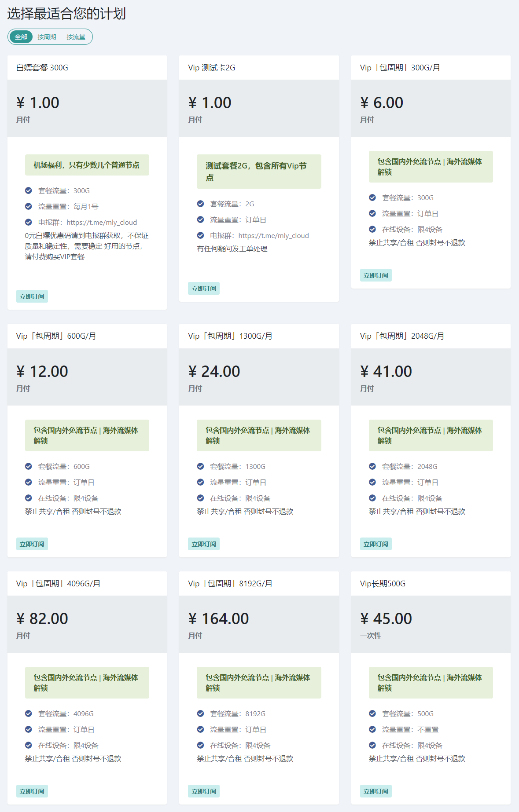Click check icon beside 套餐流量：2G
This screenshot has width=519, height=812.
click(200, 204)
